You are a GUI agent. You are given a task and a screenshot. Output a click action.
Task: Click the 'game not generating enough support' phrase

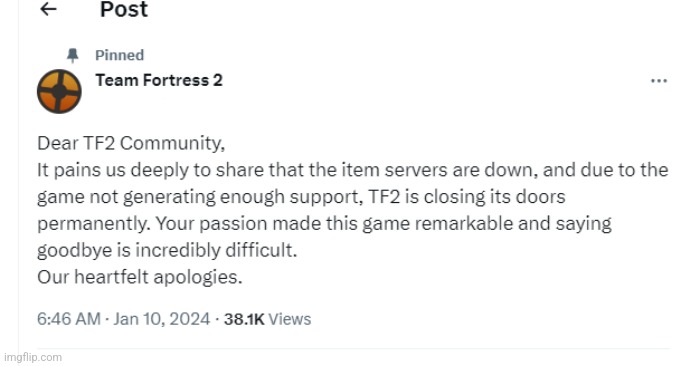point(200,197)
